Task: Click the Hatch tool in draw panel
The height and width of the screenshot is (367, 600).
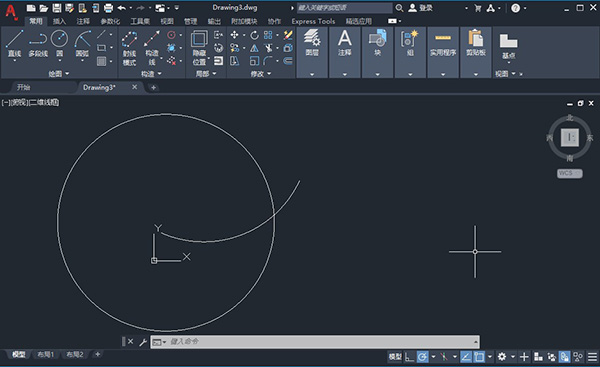Action: point(101,61)
